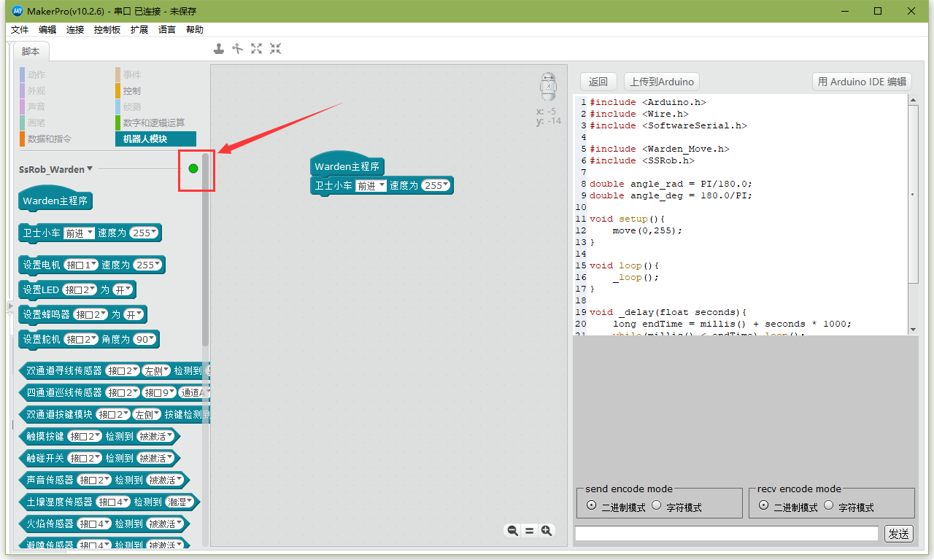Viewport: 934px width, 560px height.
Task: Select 二进制模式 under send encode mode
Action: click(x=592, y=505)
